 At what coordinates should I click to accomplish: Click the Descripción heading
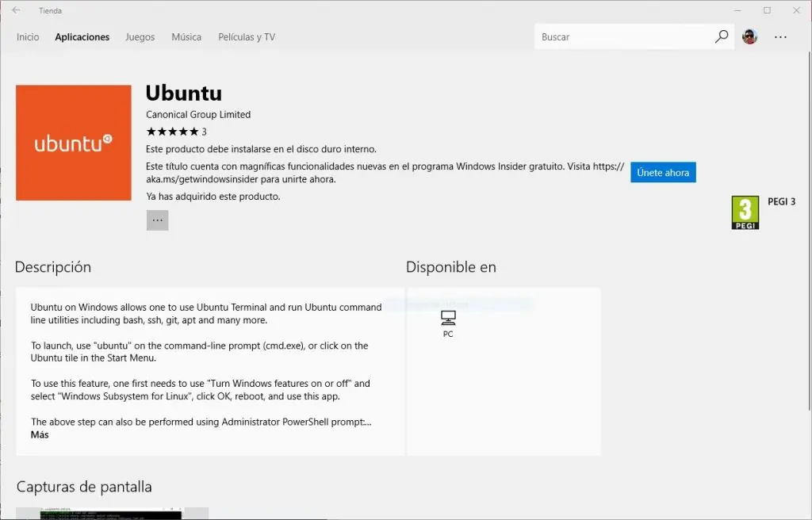coord(53,266)
